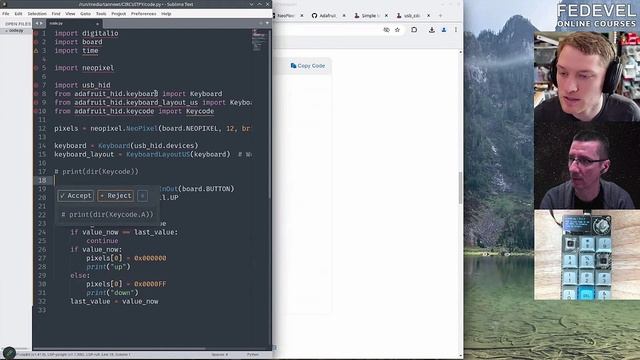Open the Spaces indentation setting in status bar
The height and width of the screenshot is (360, 640).
point(220,355)
